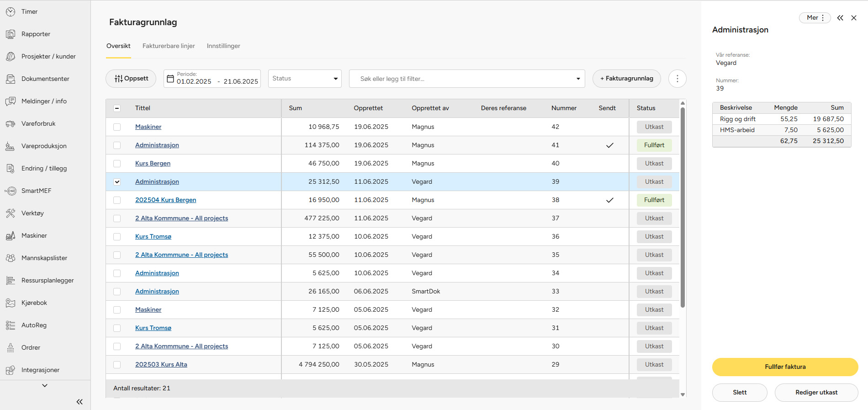This screenshot has width=868, height=410.
Task: Check the Administrasjon row number 41 checkbox
Action: [117, 145]
